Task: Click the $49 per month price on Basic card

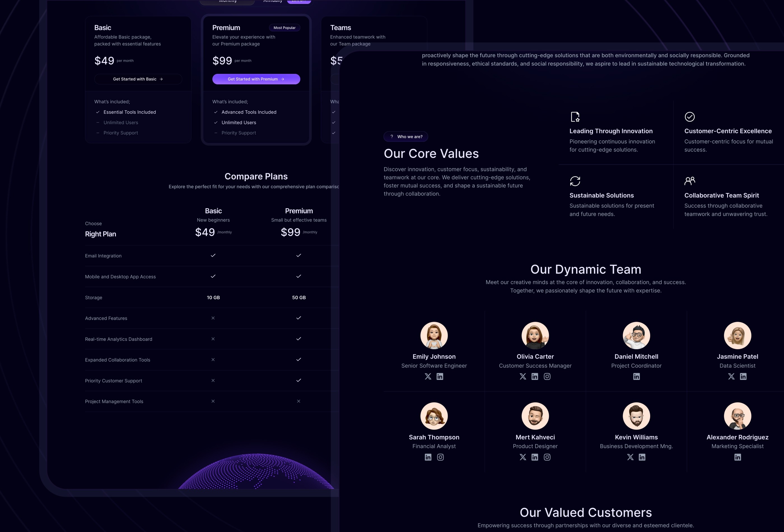Action: coord(114,61)
